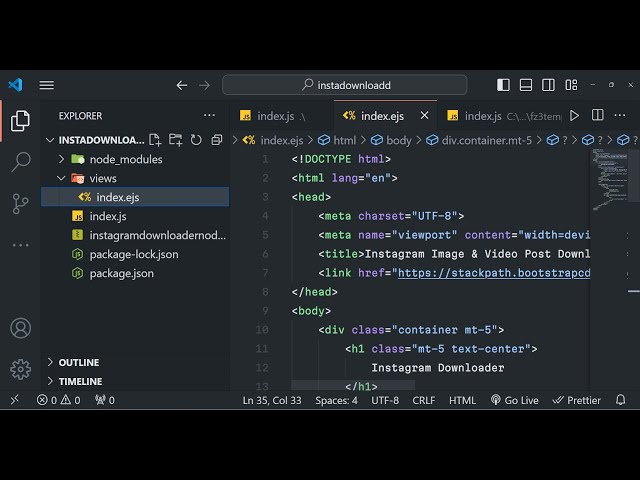640x480 pixels.
Task: Expand the OUTLINE section
Action: (79, 362)
